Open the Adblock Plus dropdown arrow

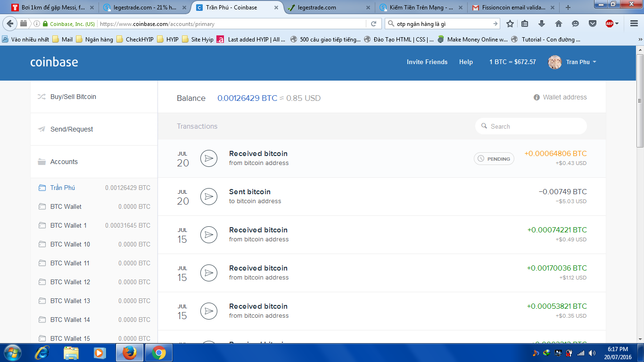click(x=617, y=24)
